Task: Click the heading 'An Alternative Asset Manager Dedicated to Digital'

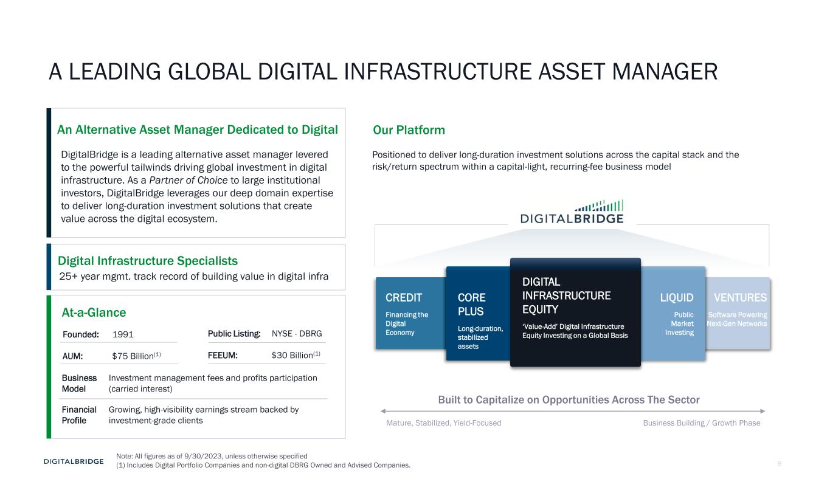Action: click(x=198, y=129)
